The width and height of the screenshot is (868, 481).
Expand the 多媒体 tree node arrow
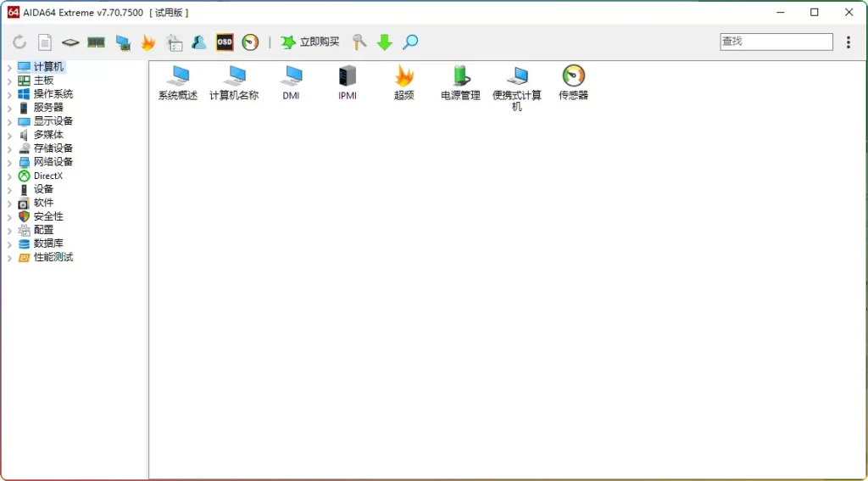point(9,136)
